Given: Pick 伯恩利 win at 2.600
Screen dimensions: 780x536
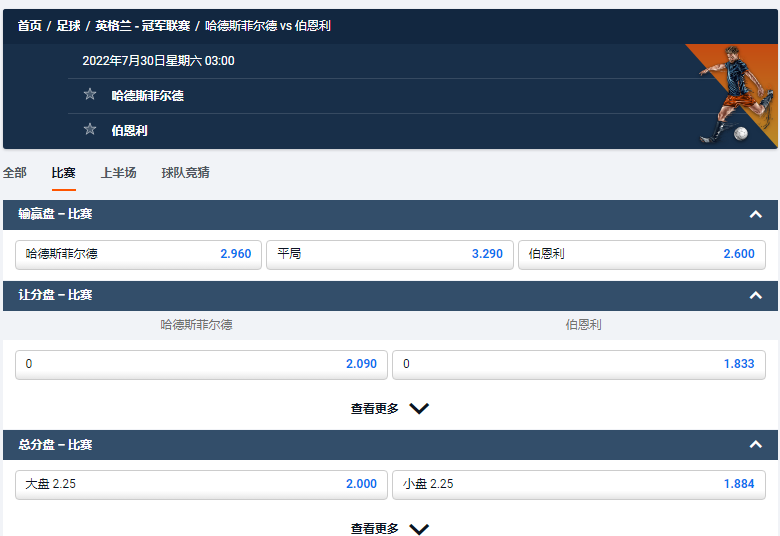Looking at the screenshot, I should [x=641, y=254].
